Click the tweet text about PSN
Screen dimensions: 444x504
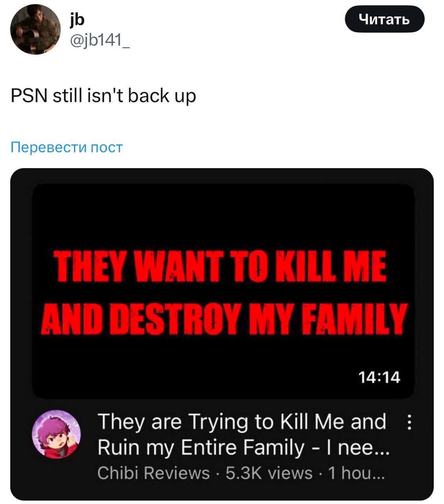pos(103,96)
